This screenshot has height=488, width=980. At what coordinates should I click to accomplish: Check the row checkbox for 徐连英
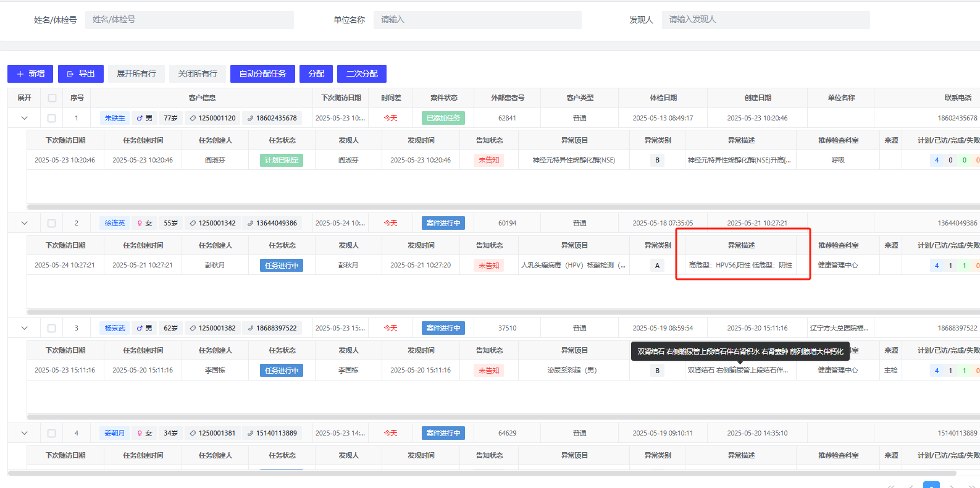pyautogui.click(x=52, y=223)
